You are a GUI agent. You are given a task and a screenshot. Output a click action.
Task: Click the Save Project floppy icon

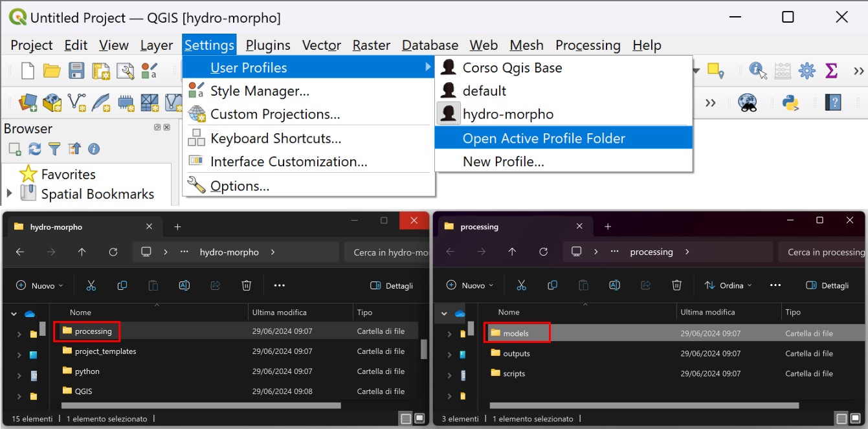pyautogui.click(x=76, y=71)
